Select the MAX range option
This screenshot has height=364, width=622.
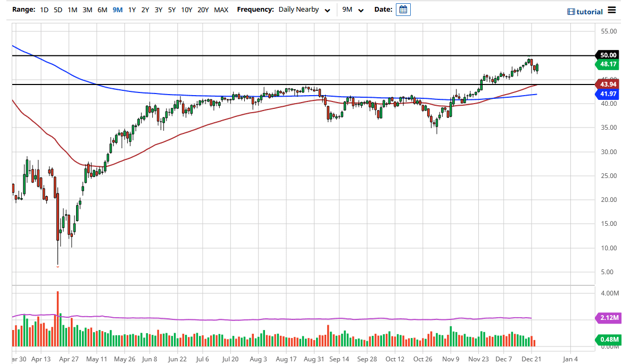pyautogui.click(x=221, y=9)
